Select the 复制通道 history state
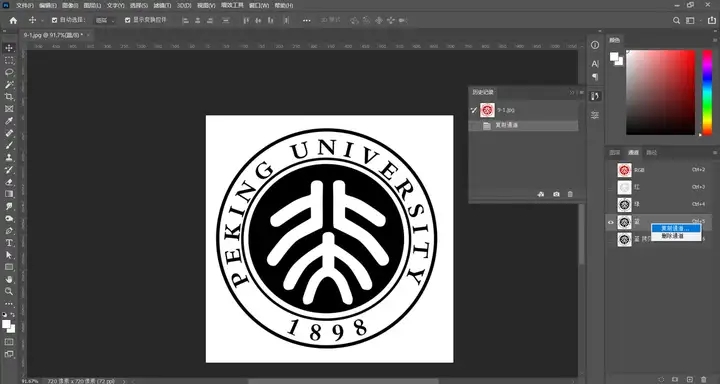This screenshot has height=384, width=720. pos(523,126)
